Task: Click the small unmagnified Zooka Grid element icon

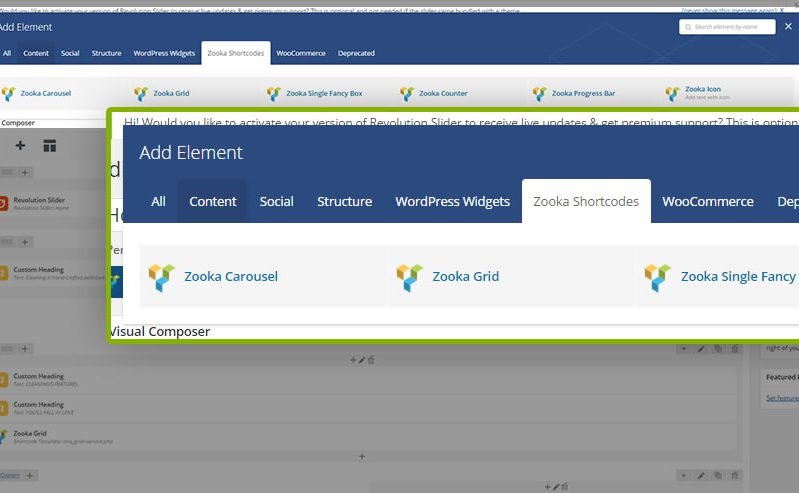Action: pos(141,94)
